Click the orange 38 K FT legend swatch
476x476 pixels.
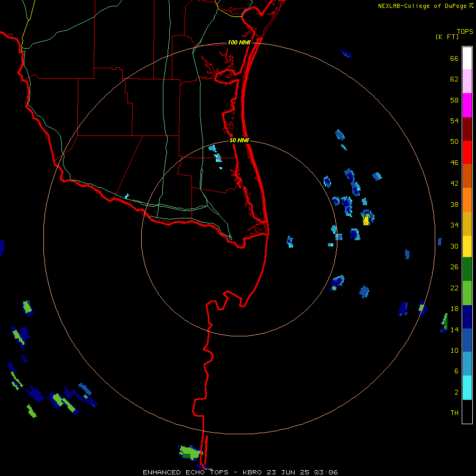tap(467, 200)
